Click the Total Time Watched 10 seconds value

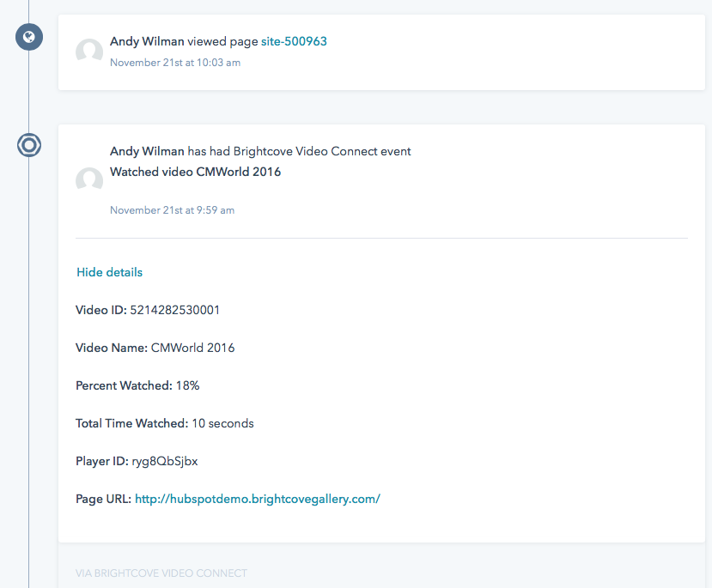223,423
